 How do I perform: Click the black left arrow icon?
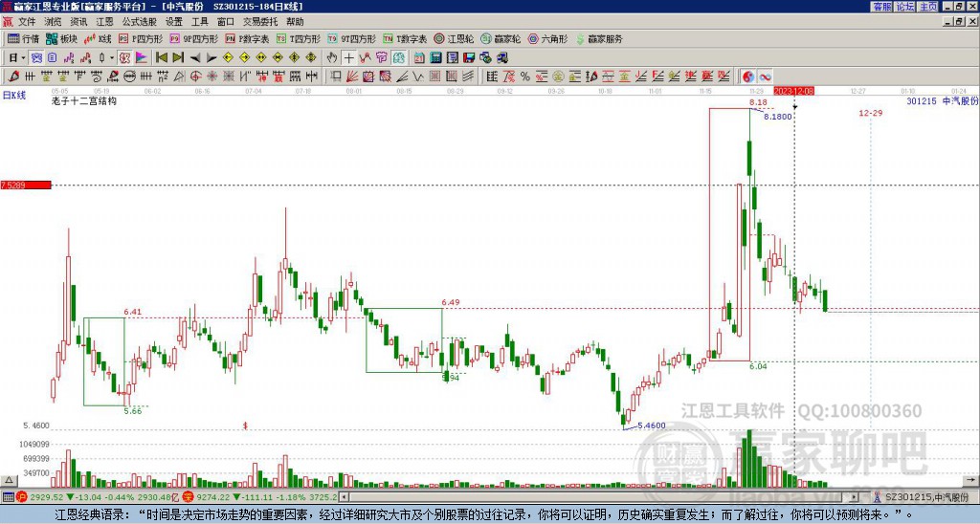click(x=195, y=58)
